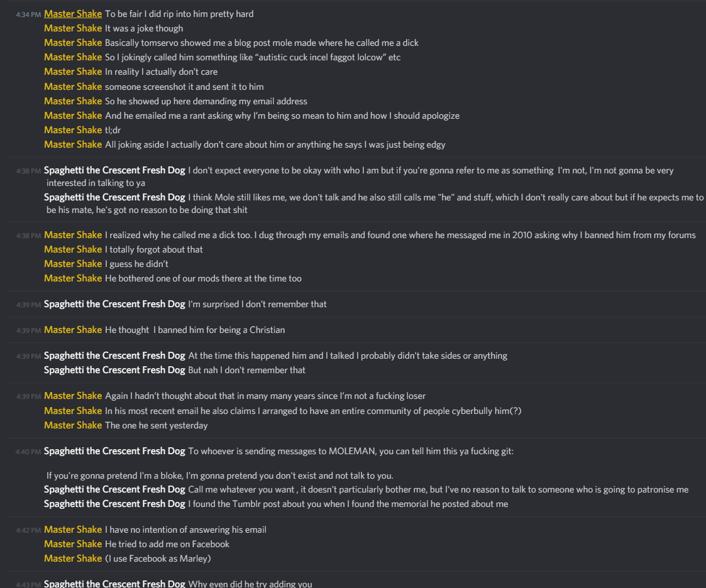The height and width of the screenshot is (588, 706).
Task: Click the message 'I guess he didn't'
Action: [x=137, y=264]
